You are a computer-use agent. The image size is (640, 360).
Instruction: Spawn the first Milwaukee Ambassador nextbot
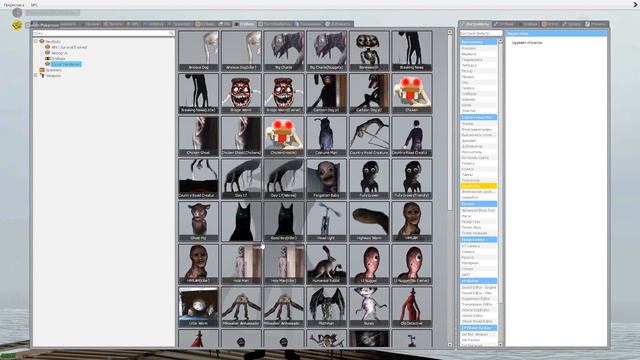241,307
